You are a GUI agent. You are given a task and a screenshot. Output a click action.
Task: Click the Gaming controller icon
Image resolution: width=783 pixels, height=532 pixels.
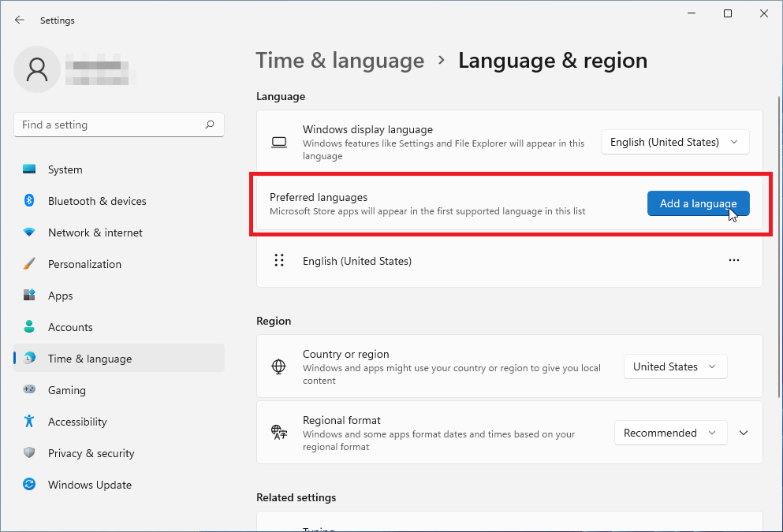29,389
